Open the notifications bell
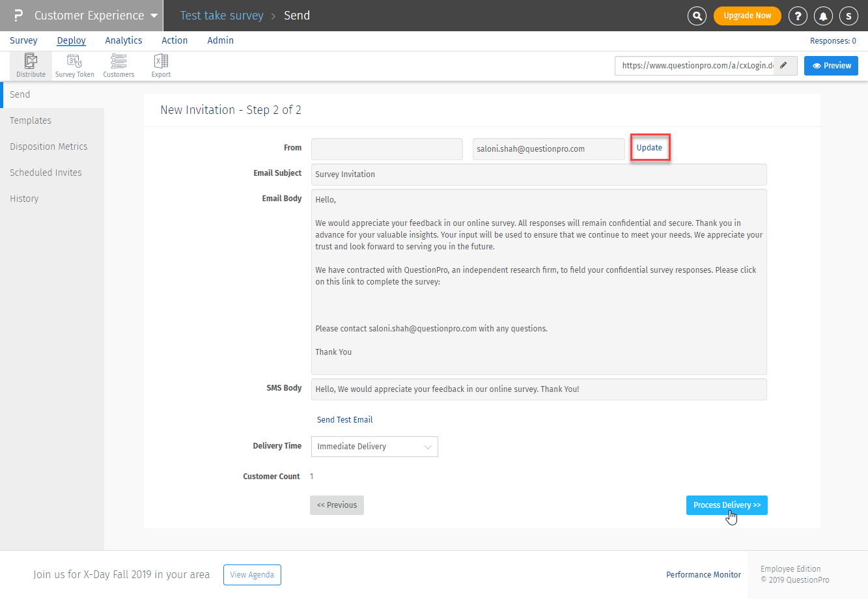 pos(823,16)
